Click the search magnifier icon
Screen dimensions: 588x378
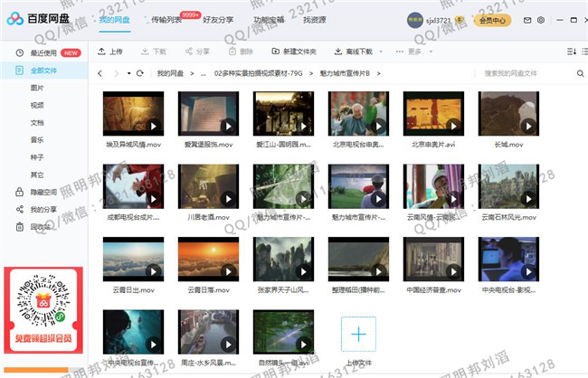580,73
